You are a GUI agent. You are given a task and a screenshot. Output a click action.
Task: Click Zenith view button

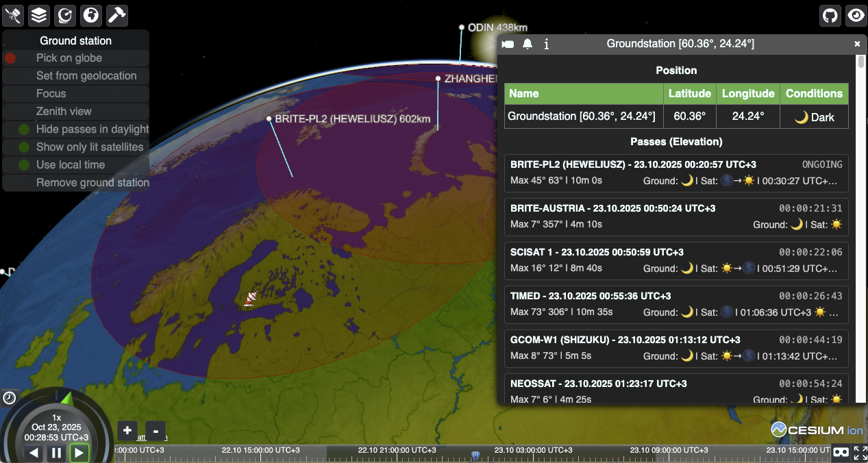tap(75, 112)
